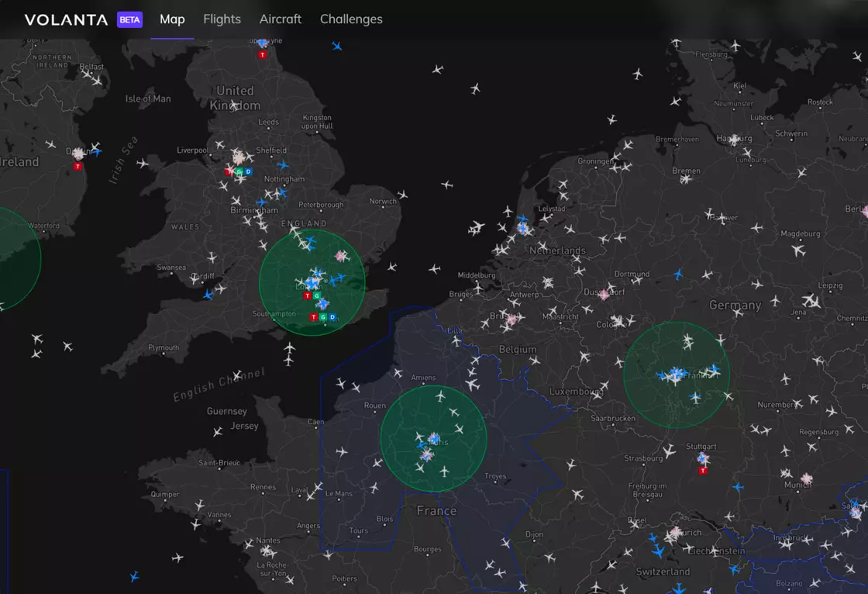Select the aircraft left of Jersey
The height and width of the screenshot is (594, 868).
click(x=218, y=431)
